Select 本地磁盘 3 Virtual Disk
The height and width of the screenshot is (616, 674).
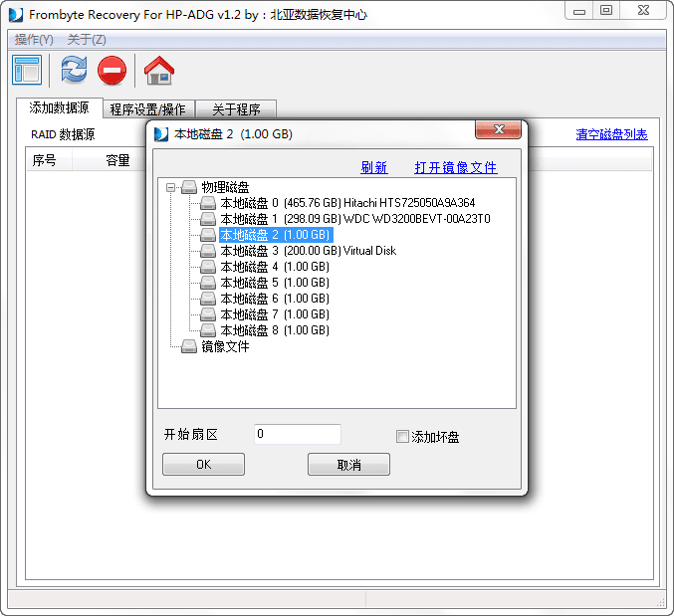tap(309, 251)
